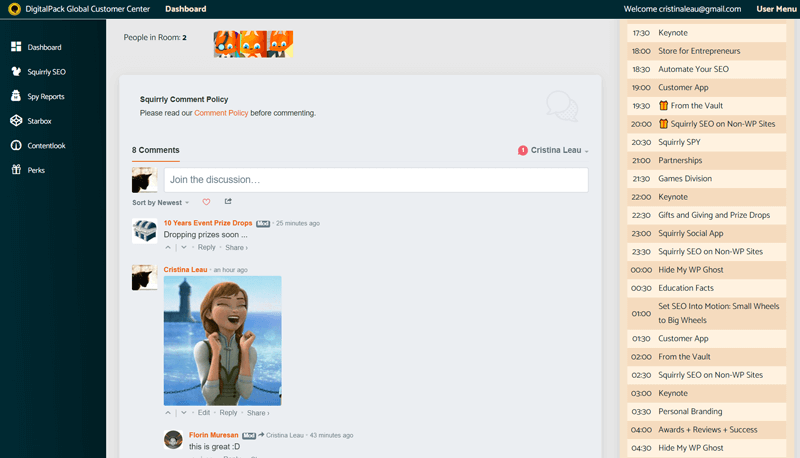Click the red notification badge by Cristina Leau
This screenshot has height=458, width=800.
point(522,150)
